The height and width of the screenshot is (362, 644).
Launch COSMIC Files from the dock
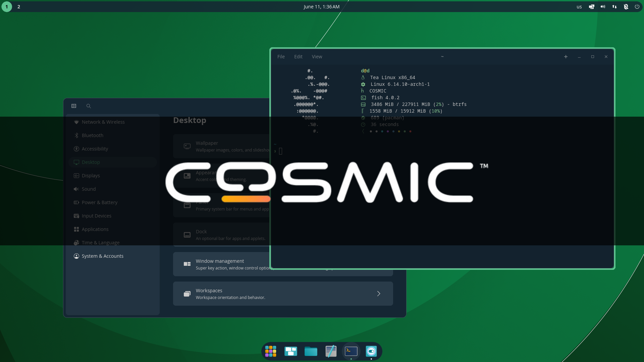click(311, 351)
